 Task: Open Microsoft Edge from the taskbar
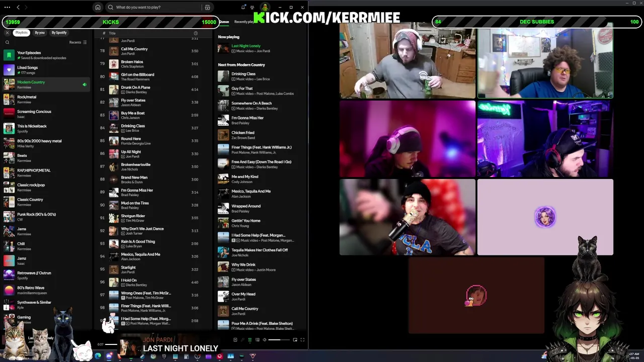click(98, 356)
